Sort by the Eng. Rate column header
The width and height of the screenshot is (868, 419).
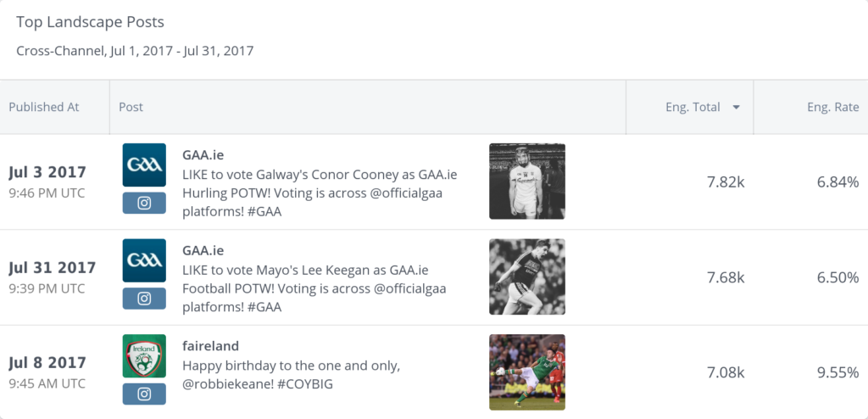click(x=832, y=108)
